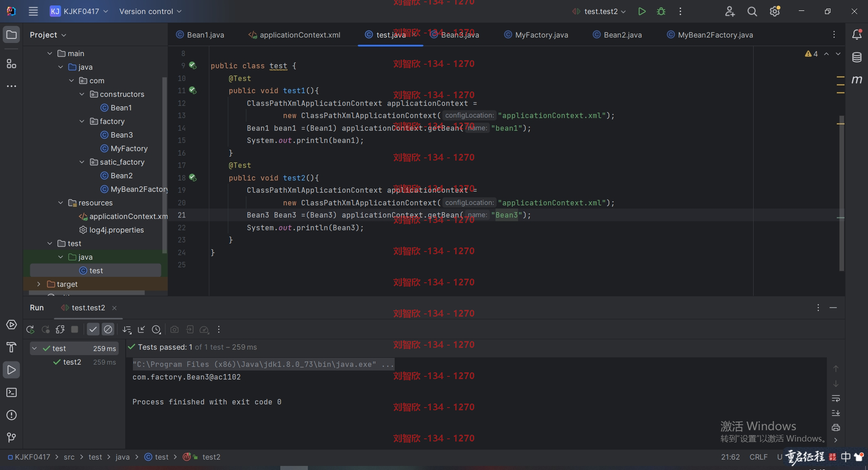Image resolution: width=868 pixels, height=470 pixels.
Task: Rerun test.test2 in the Run panel
Action: click(x=30, y=330)
